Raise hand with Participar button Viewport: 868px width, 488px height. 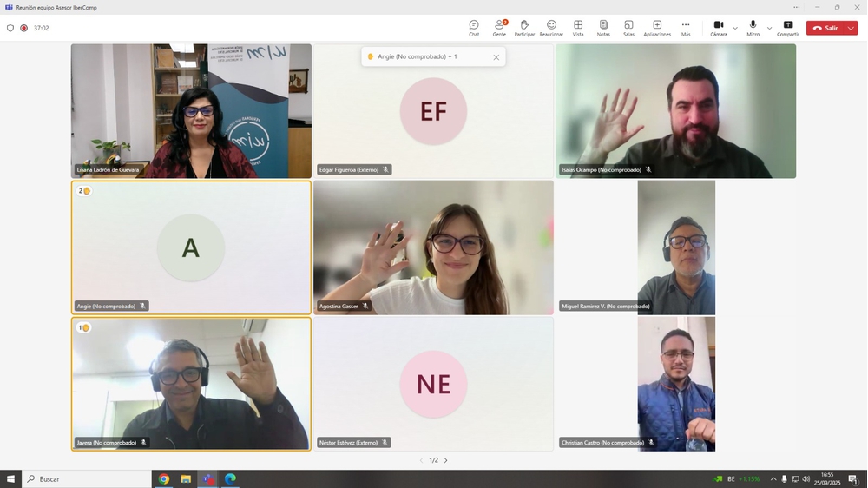coord(524,28)
